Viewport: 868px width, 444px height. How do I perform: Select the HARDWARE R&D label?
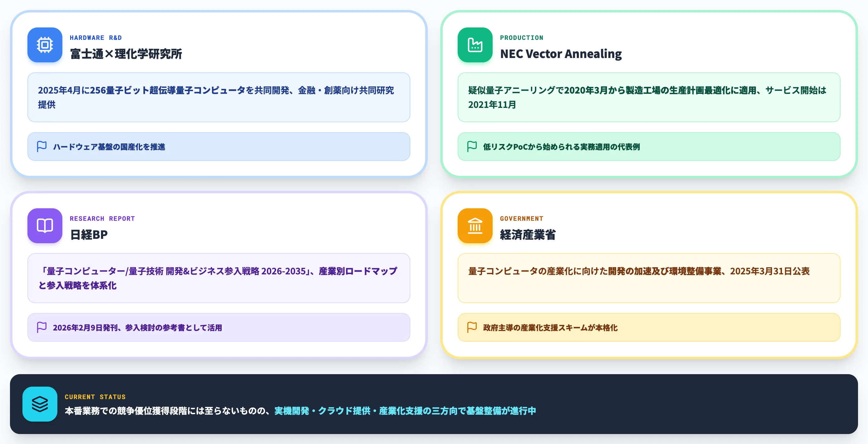pyautogui.click(x=96, y=38)
